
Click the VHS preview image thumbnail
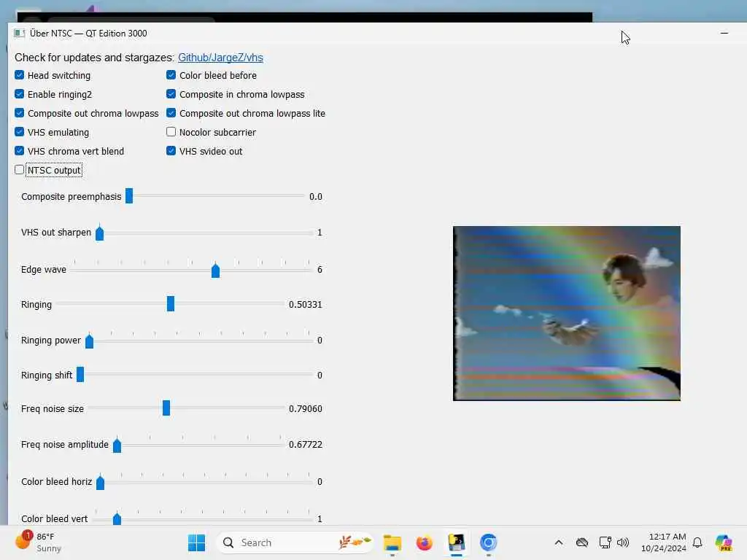566,314
